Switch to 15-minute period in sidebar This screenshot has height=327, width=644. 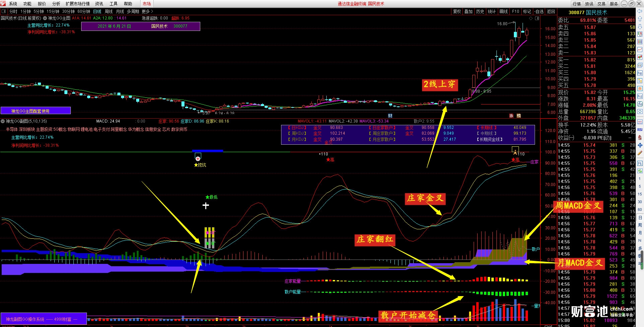(x=640, y=194)
